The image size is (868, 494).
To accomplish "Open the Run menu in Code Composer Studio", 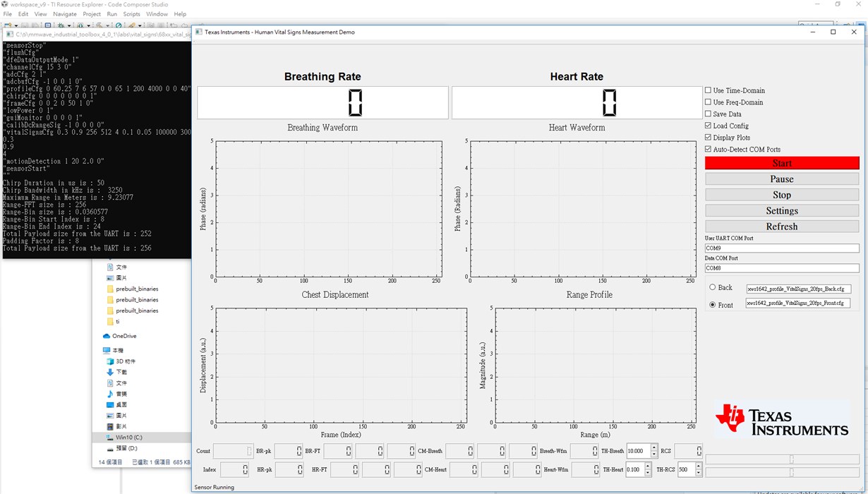I will pos(112,14).
